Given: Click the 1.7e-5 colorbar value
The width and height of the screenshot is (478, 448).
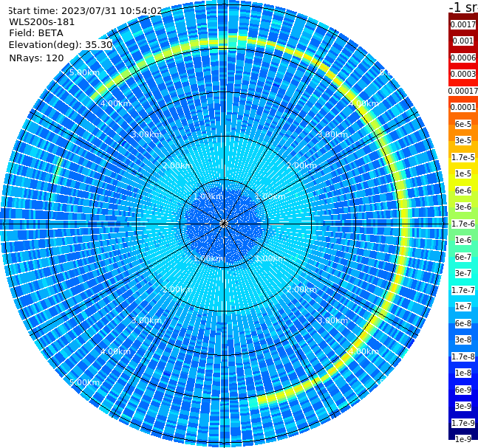Looking at the screenshot, I should click(x=463, y=157).
